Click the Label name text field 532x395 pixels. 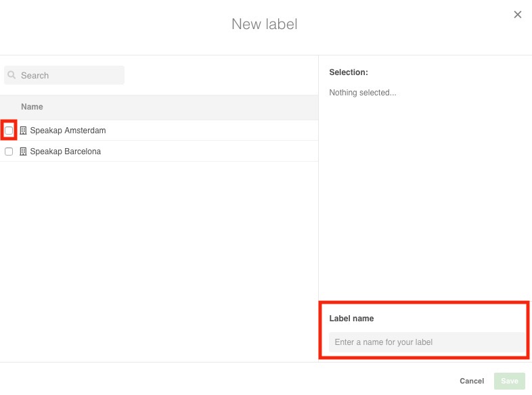[x=426, y=342]
